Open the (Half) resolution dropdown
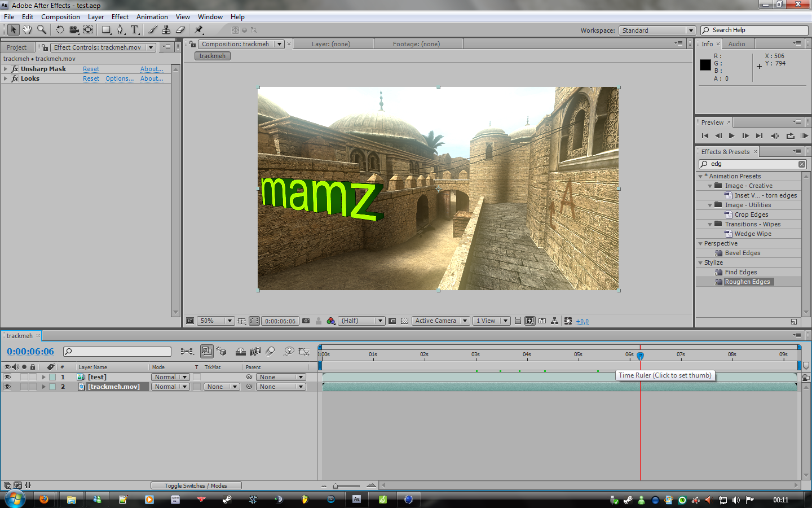The height and width of the screenshot is (508, 812). pos(361,321)
